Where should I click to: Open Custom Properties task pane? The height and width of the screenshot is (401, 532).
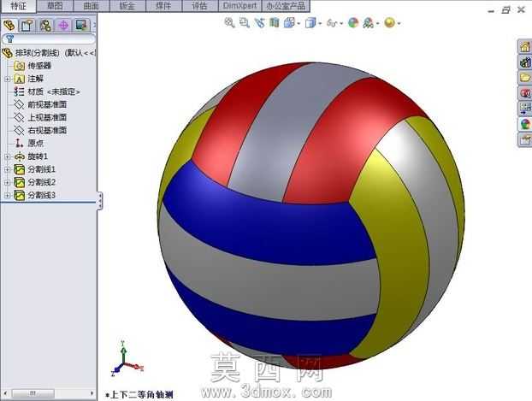coord(525,139)
